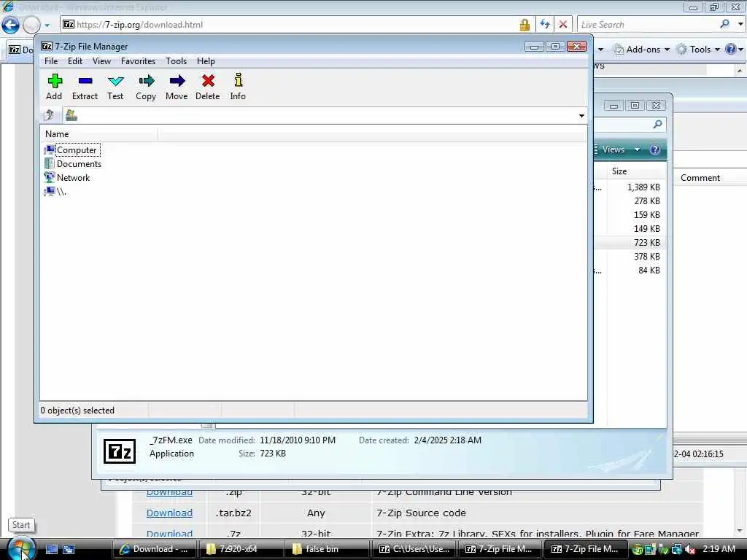Click the 7-zip.org address bar
The image size is (747, 560).
pos(290,24)
